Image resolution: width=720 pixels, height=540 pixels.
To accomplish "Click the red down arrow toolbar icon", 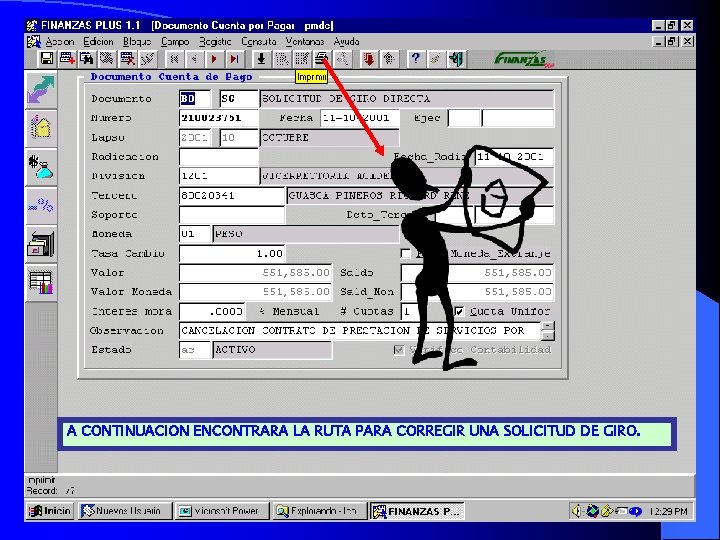I will pyautogui.click(x=369, y=59).
